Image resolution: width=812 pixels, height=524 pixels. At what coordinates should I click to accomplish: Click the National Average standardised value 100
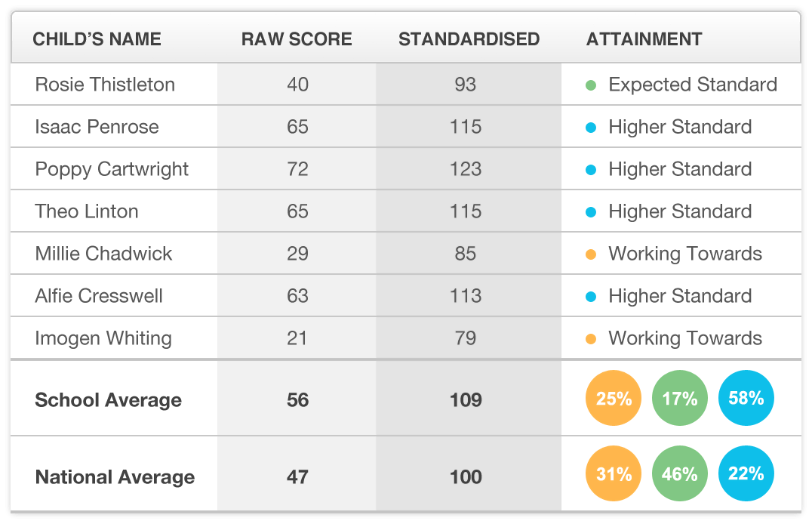click(466, 477)
